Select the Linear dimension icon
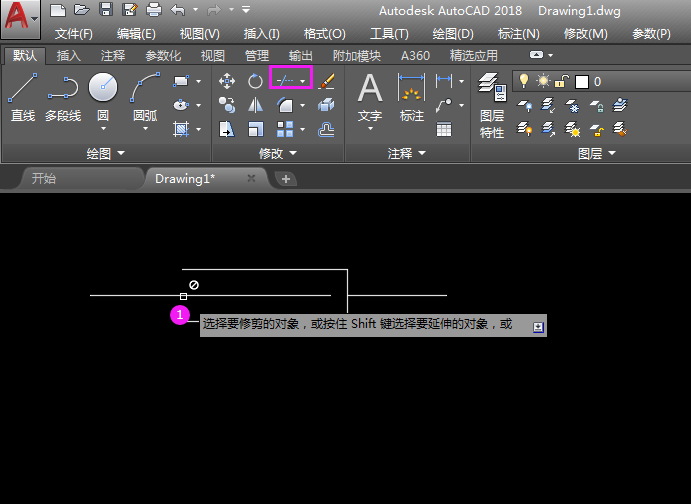Screen dimensions: 691x504 444,81
